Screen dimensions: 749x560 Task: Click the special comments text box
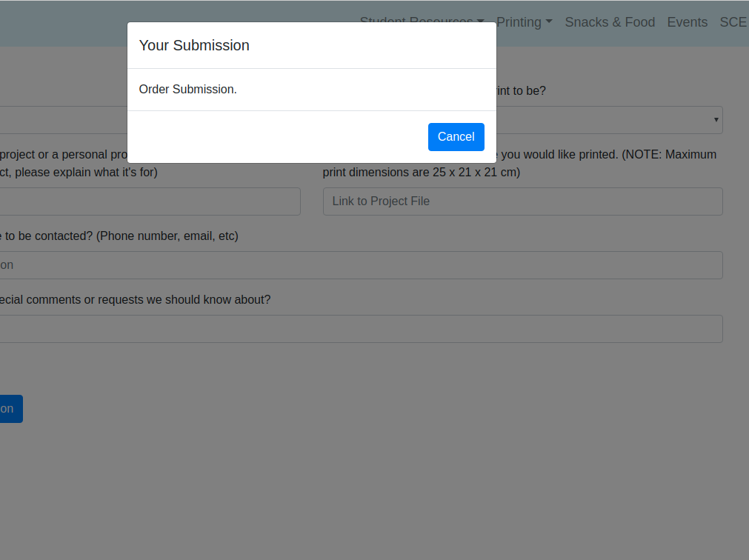(x=361, y=328)
